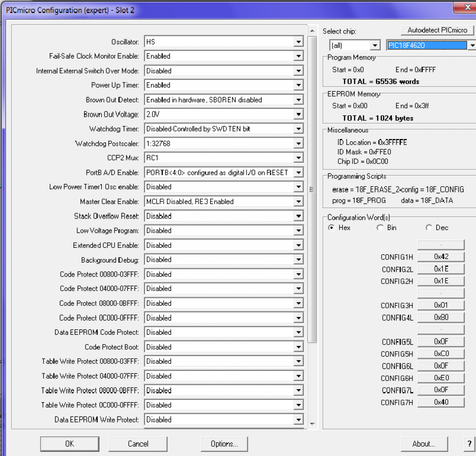
Task: Open the PortB A/D Enable dropdown
Action: 224,172
